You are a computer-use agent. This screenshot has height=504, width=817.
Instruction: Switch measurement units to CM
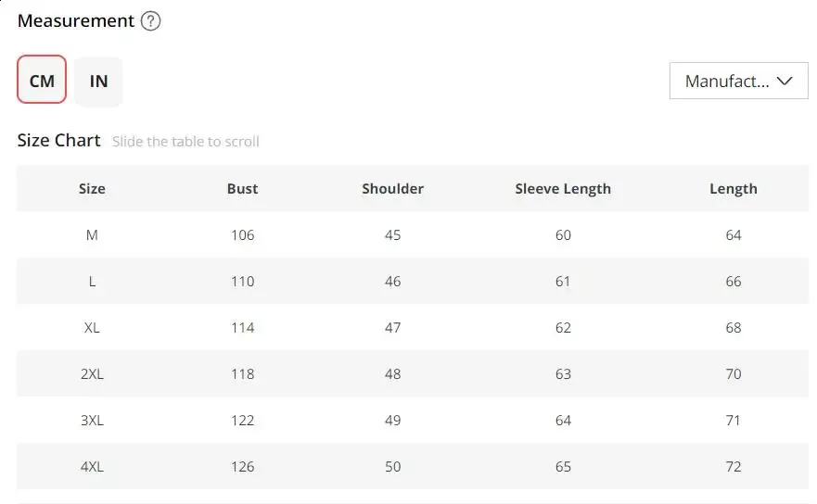click(x=42, y=81)
